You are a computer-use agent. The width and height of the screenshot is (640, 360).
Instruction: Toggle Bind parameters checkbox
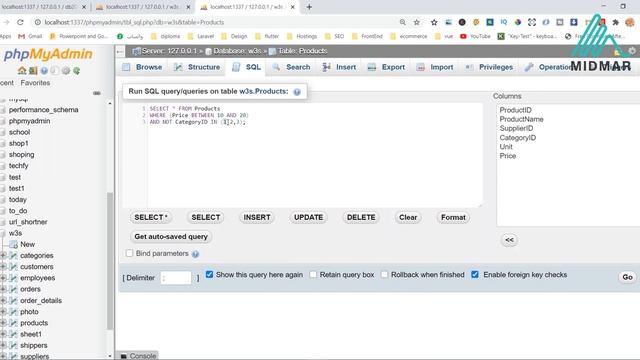point(129,253)
